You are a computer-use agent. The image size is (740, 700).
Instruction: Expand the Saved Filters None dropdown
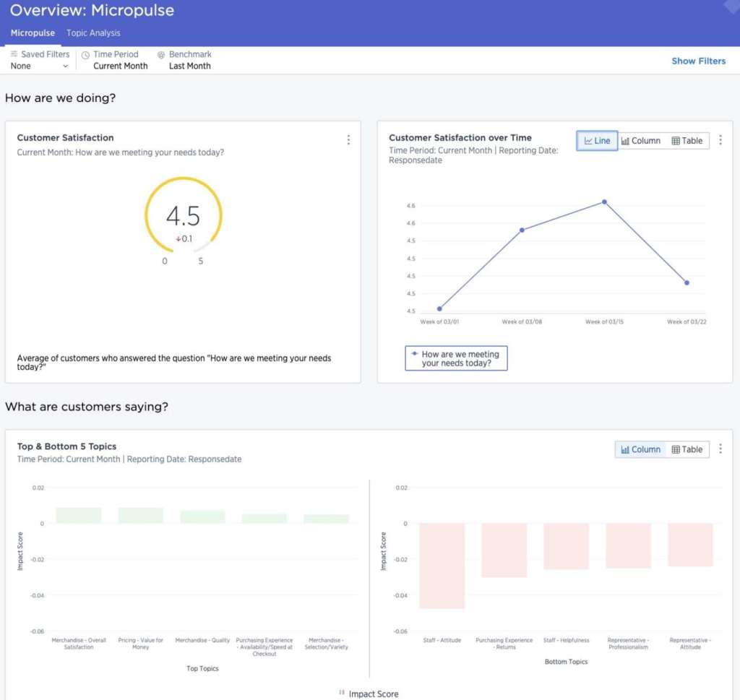[40, 66]
